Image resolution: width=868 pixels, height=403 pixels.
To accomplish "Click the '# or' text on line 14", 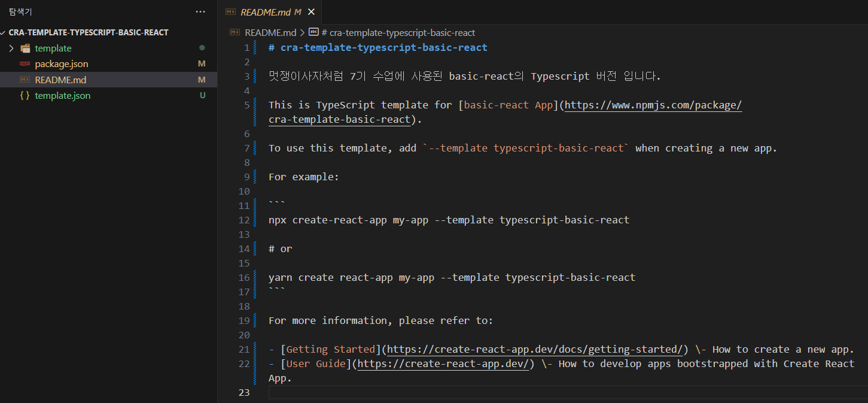I will 281,249.
